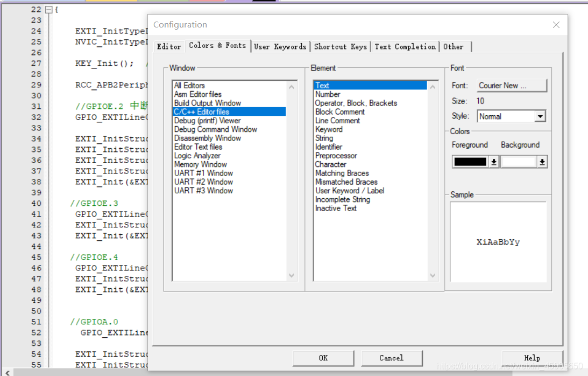Click Element list scrollbar down arrow
The image size is (588, 376).
(x=433, y=275)
